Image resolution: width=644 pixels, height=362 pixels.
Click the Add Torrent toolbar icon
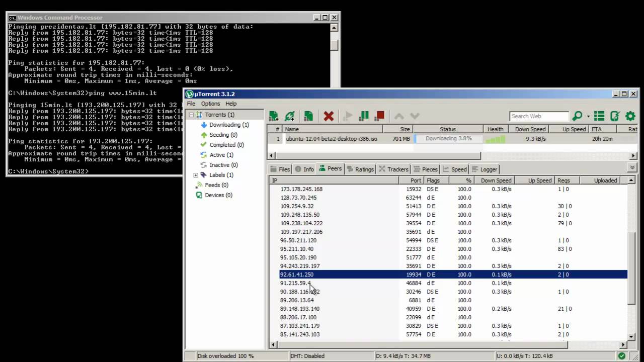pos(274,116)
